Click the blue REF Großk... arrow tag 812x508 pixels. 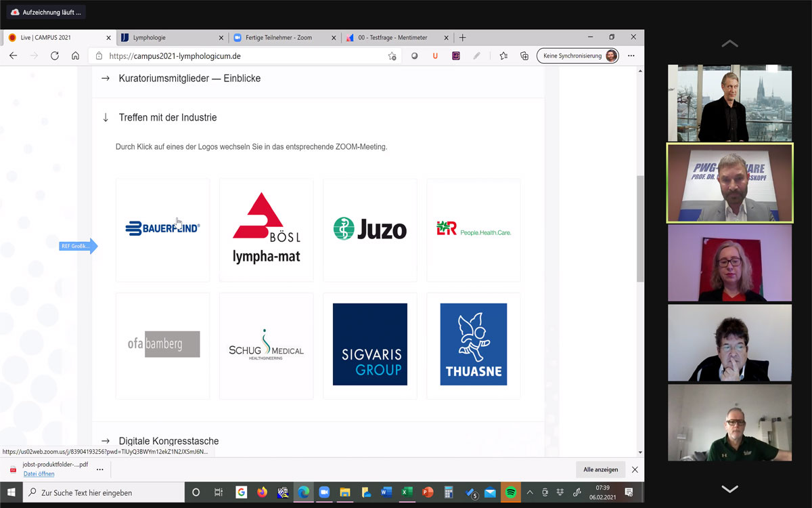coord(78,246)
